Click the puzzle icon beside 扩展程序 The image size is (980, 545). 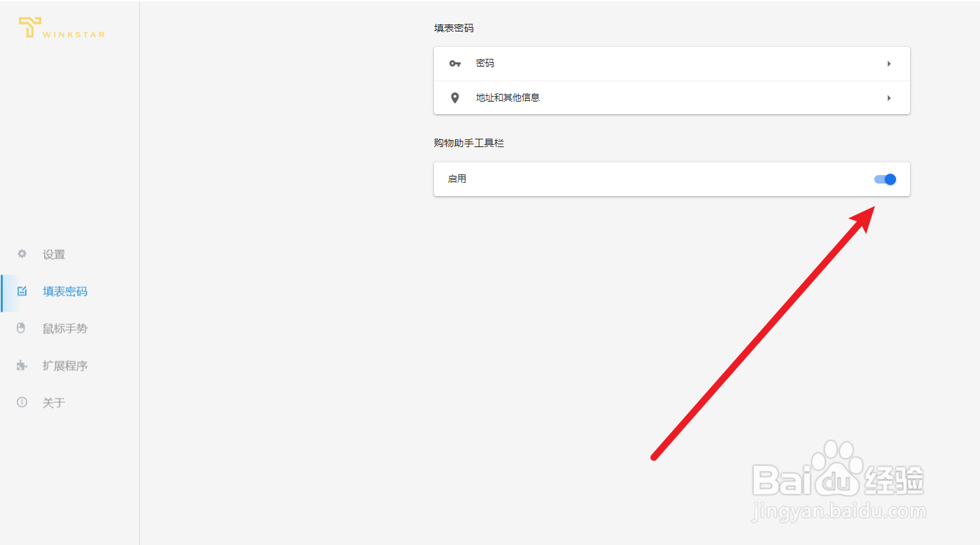point(22,365)
